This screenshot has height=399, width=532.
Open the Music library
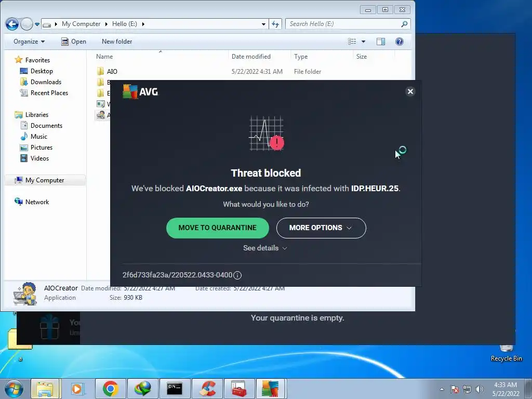[x=34, y=137]
